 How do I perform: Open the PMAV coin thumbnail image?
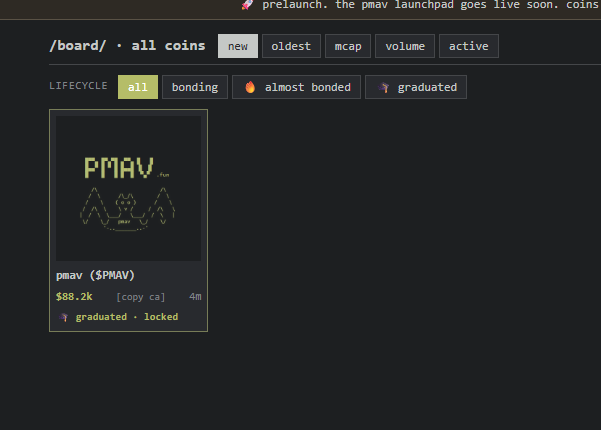point(128,189)
